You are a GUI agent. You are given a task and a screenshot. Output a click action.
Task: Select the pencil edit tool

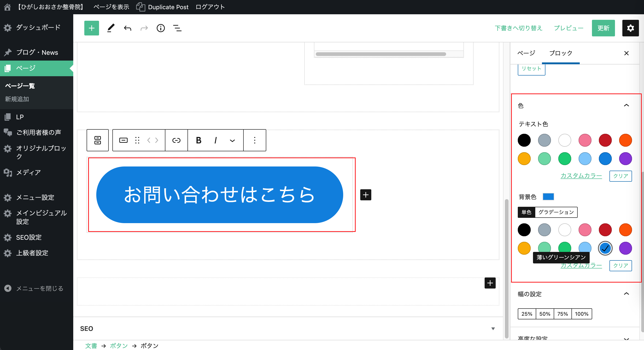pyautogui.click(x=111, y=28)
